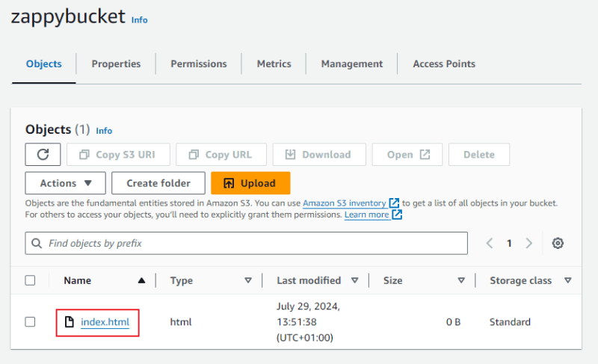This screenshot has height=364, width=598.
Task: Click the Delete button
Action: 479,155
